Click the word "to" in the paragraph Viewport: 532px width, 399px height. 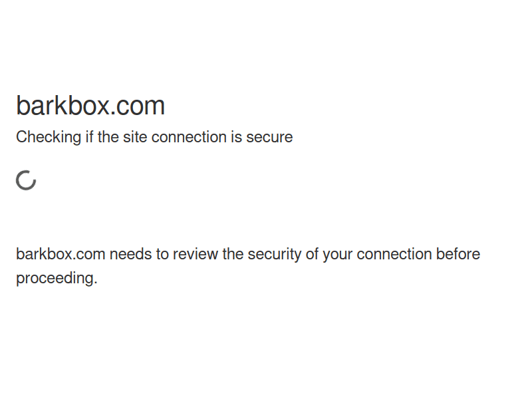click(162, 254)
